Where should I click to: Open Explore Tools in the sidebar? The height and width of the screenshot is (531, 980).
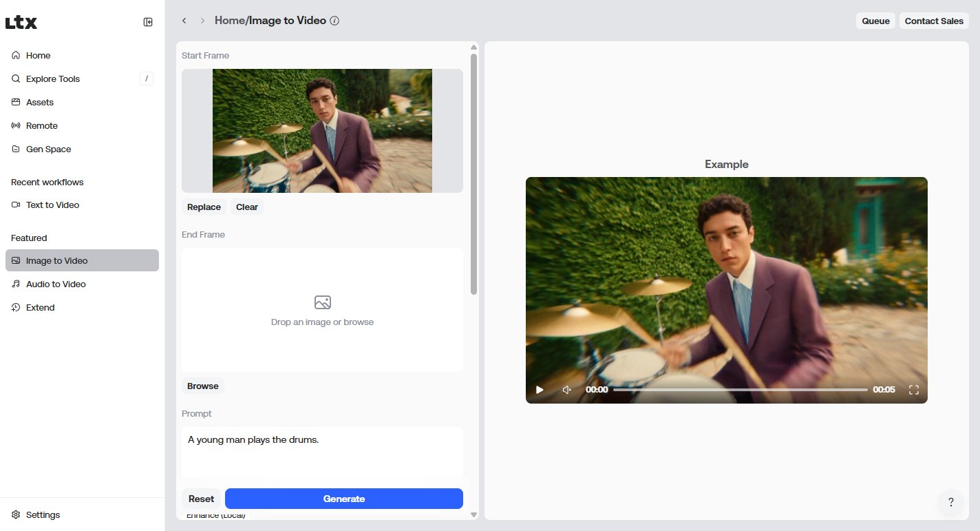point(83,79)
